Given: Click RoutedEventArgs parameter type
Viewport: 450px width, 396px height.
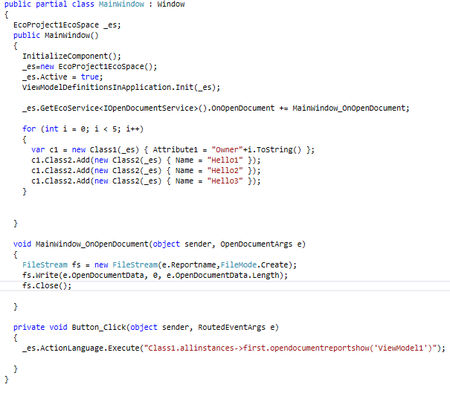Looking at the screenshot, I should pyautogui.click(x=231, y=327).
